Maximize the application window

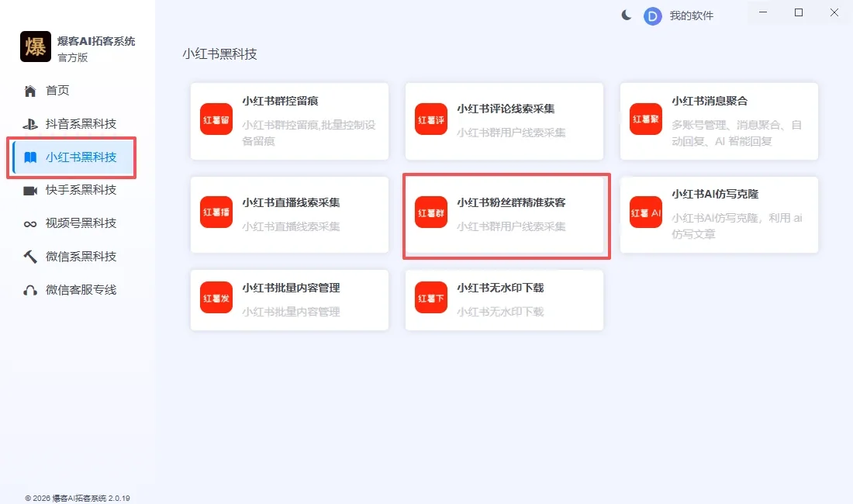[799, 12]
